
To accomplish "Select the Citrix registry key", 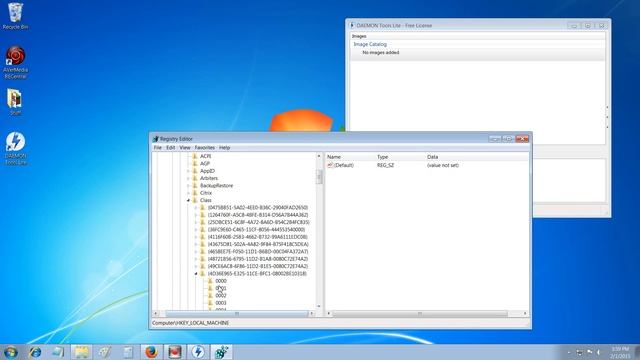I will 206,193.
